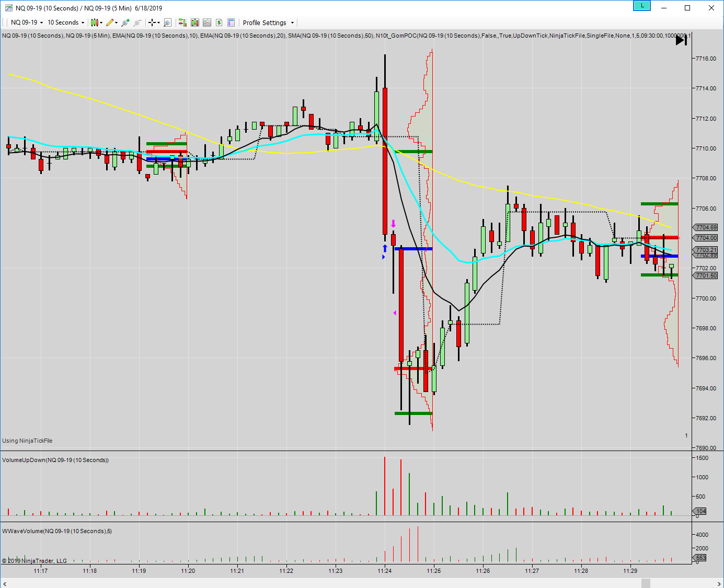The image size is (724, 588).
Task: Expand the cursor type dropdown arrow
Action: pyautogui.click(x=158, y=22)
